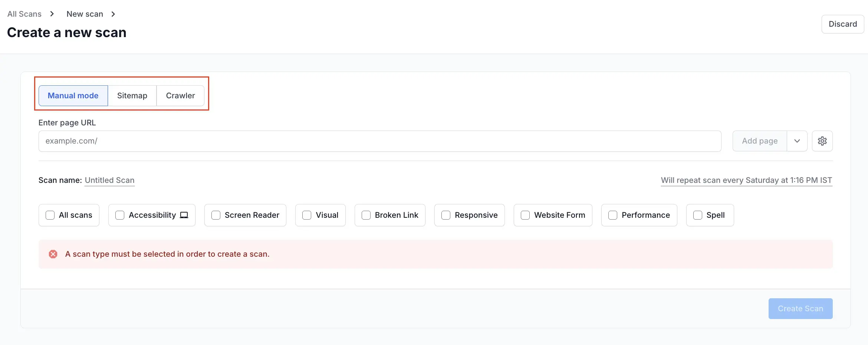Open the repeat scan schedule link
The width and height of the screenshot is (868, 345).
tap(746, 180)
